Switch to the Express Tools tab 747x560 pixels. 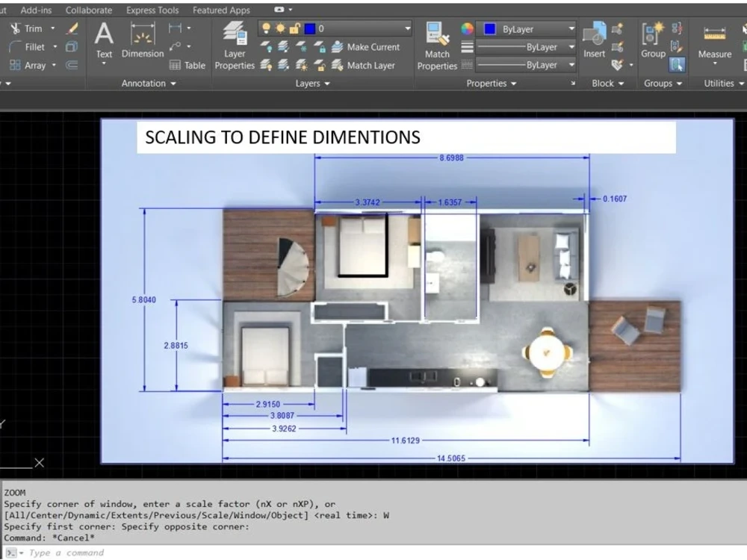[152, 10]
